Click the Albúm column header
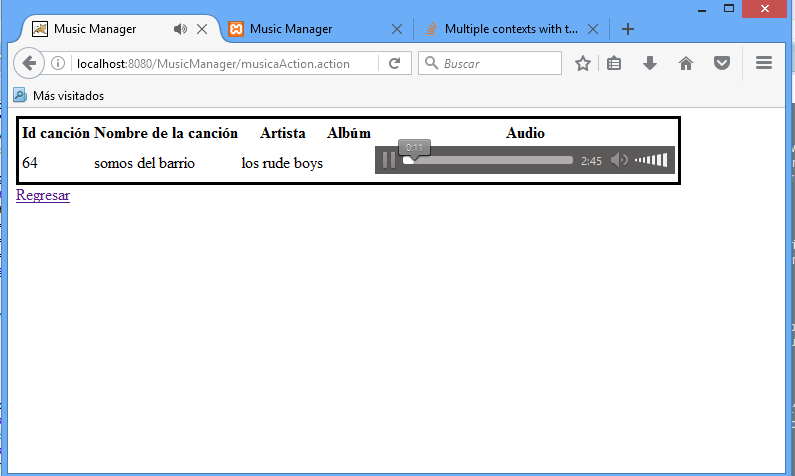The height and width of the screenshot is (476, 795). [349, 133]
